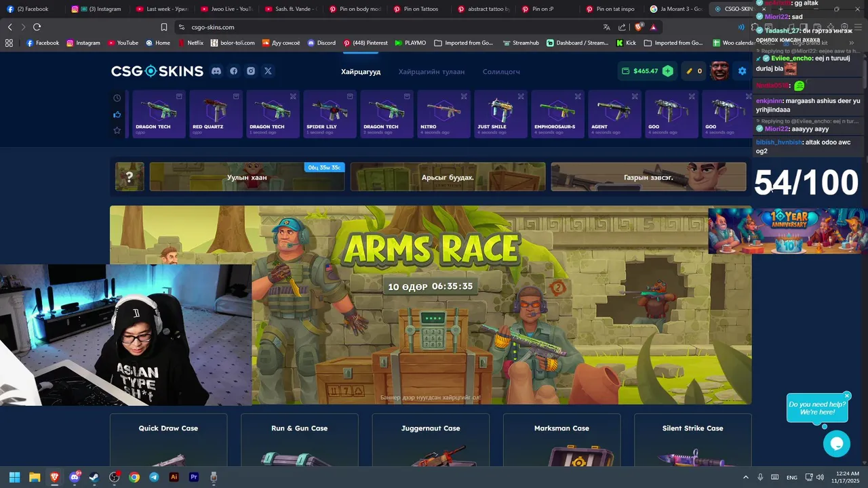Open the 10 Year Anniversary banner
The image size is (868, 488).
coord(787,231)
